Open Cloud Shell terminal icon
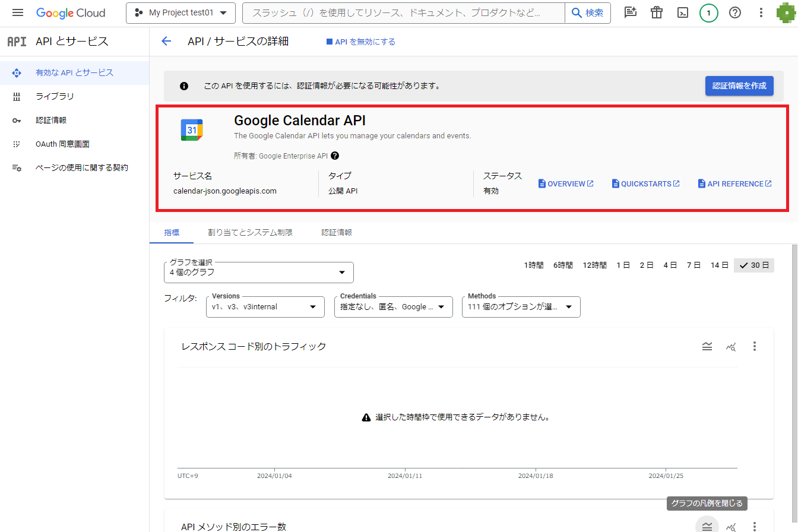Viewport: 798px width, 532px height. click(x=683, y=12)
